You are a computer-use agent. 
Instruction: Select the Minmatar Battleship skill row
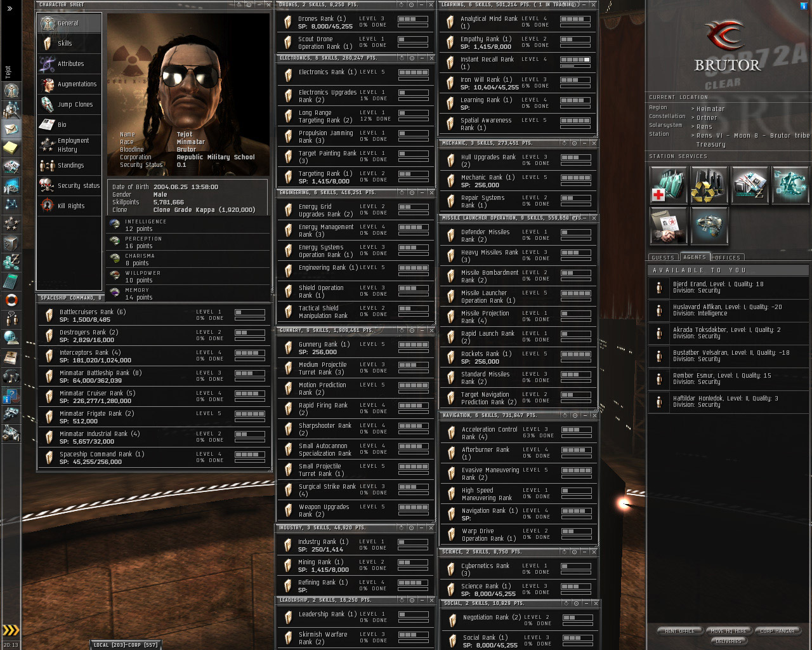[x=154, y=377]
